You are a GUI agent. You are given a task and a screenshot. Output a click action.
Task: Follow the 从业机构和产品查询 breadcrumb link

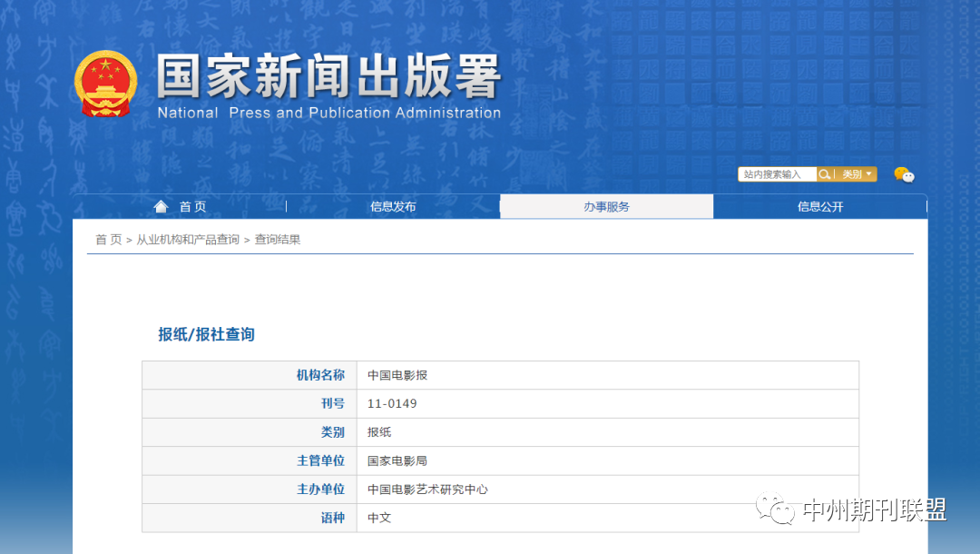[188, 240]
